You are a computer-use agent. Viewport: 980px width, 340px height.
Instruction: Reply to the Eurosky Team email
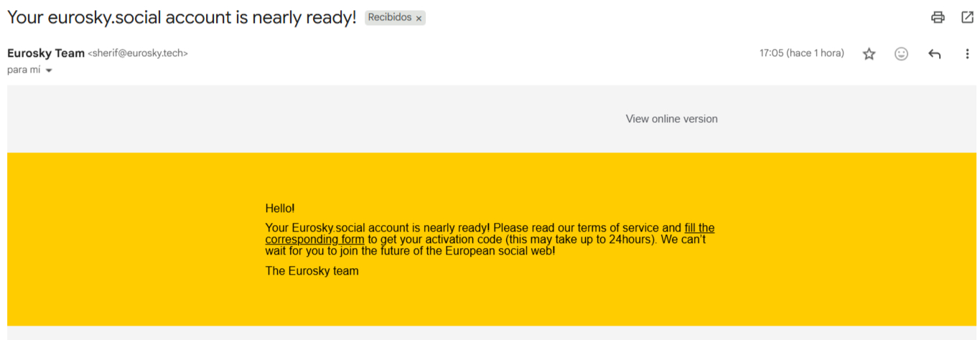[x=934, y=54]
